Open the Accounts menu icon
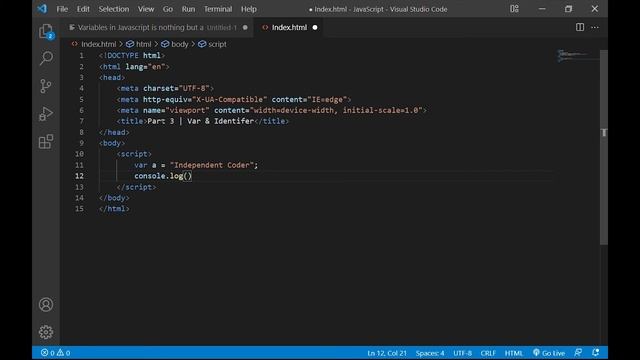The image size is (640, 360). click(x=46, y=304)
